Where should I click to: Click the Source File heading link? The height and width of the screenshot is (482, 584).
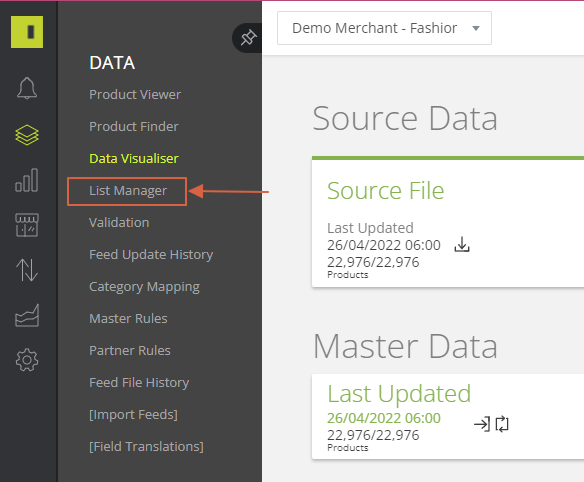[385, 191]
